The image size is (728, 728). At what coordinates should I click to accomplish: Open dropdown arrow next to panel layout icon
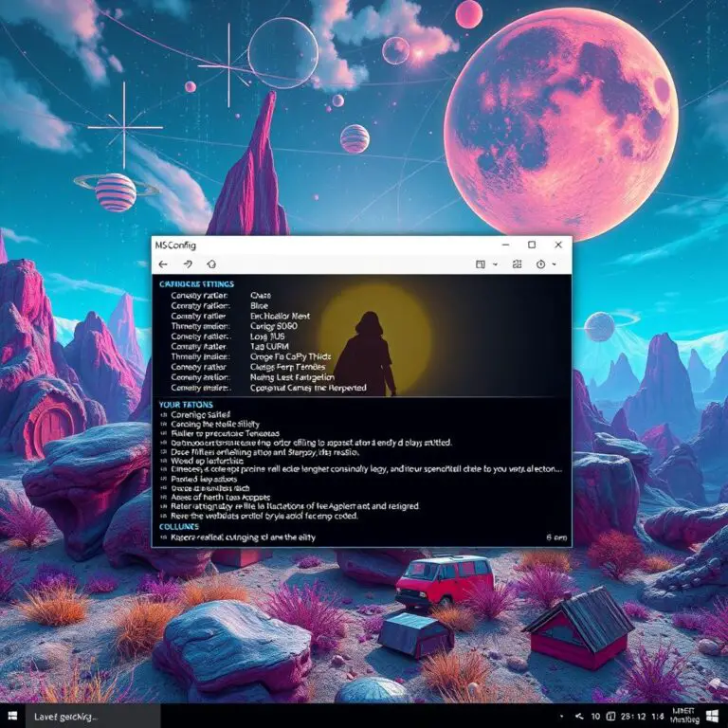pyautogui.click(x=493, y=265)
